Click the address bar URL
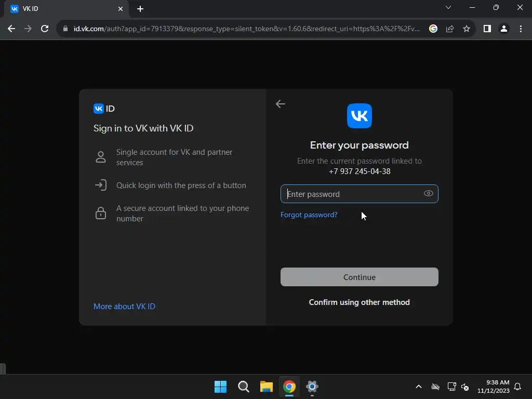The height and width of the screenshot is (399, 532). (247, 29)
